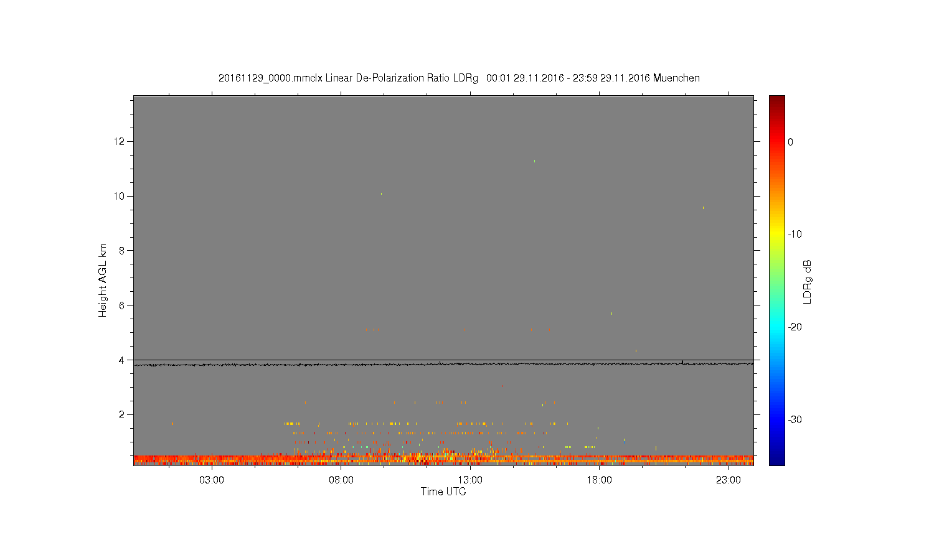The width and height of the screenshot is (934, 560).
Task: Select the 23:00 time tick label
Action: coord(729,480)
